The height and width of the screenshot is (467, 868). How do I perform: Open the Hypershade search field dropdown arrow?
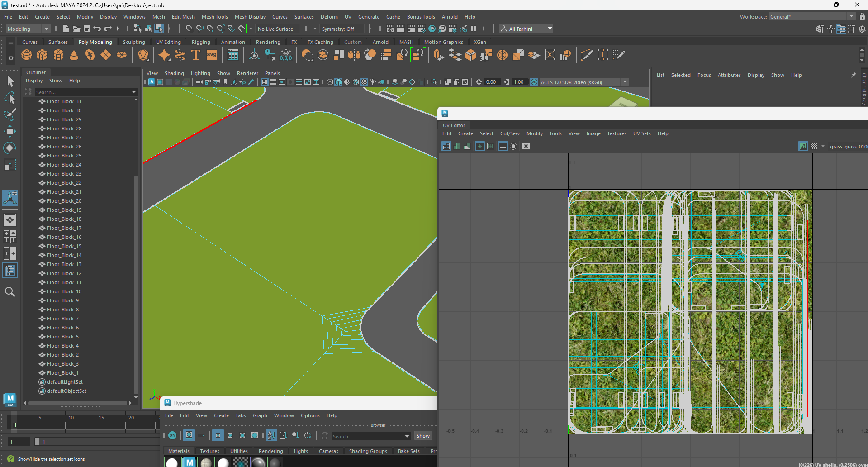pos(407,436)
